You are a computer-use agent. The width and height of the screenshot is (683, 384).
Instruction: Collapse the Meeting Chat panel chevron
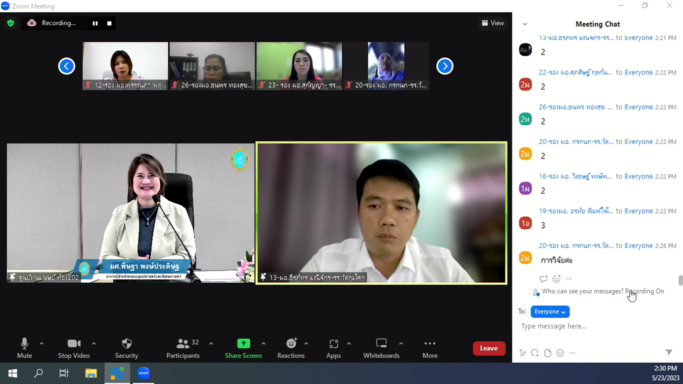[x=525, y=24]
